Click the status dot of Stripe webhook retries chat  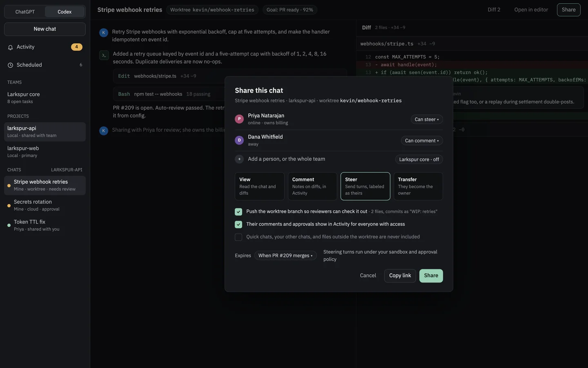click(x=9, y=186)
